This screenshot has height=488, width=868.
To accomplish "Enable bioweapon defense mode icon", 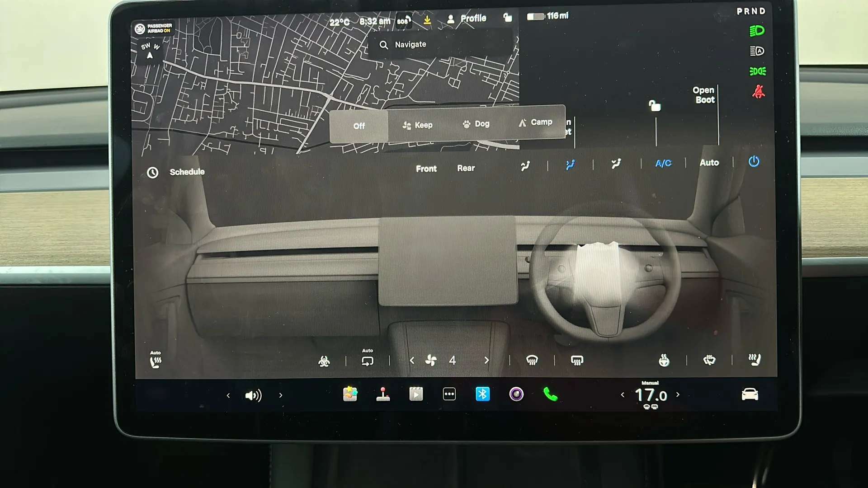I will pyautogui.click(x=324, y=361).
